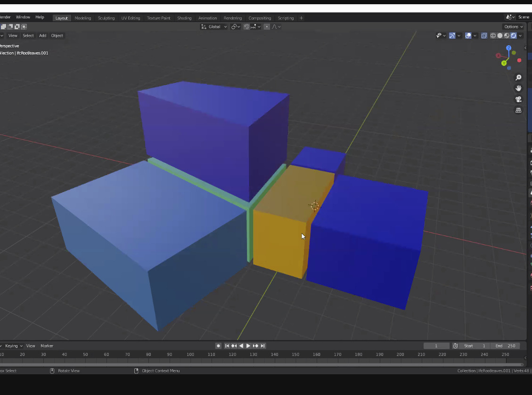Viewport: 532px width, 395px height.
Task: Open the timeline View menu
Action: (31, 346)
